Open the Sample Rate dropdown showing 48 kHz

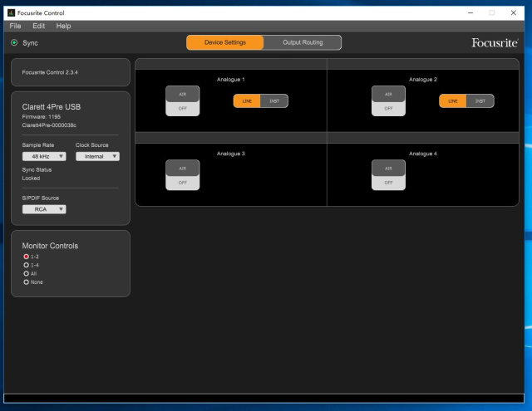pyautogui.click(x=44, y=156)
